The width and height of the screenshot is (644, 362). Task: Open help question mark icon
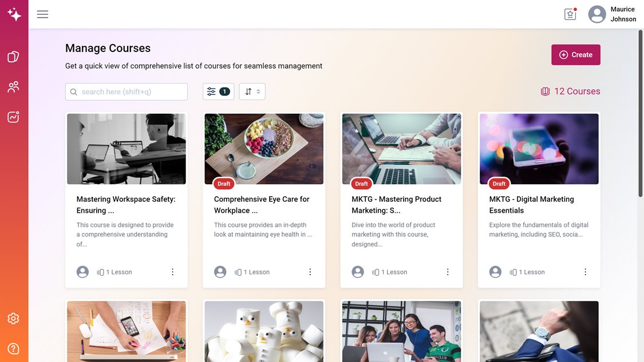pyautogui.click(x=13, y=349)
